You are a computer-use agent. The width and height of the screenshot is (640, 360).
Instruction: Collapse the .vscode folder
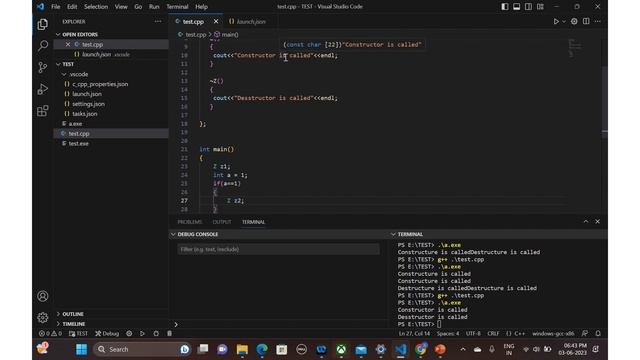tap(111, 74)
